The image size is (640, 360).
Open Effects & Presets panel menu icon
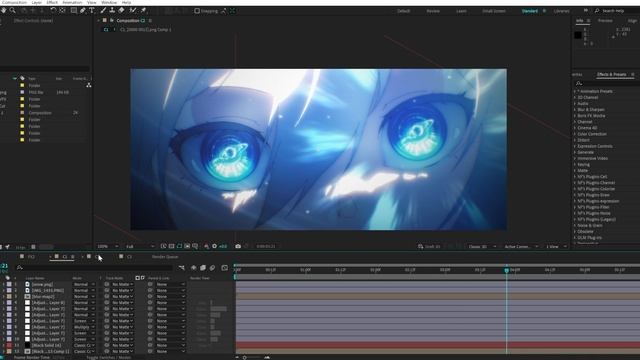point(632,74)
